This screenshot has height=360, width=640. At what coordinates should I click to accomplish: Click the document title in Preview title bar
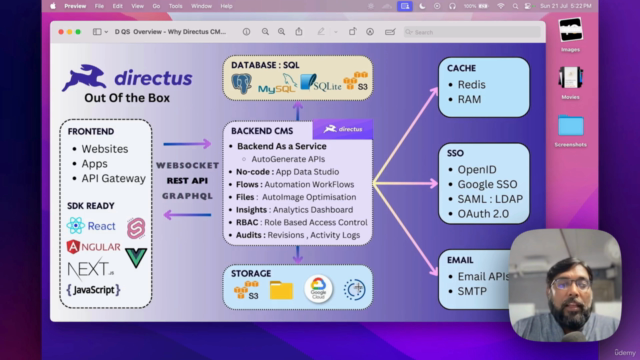click(x=170, y=32)
